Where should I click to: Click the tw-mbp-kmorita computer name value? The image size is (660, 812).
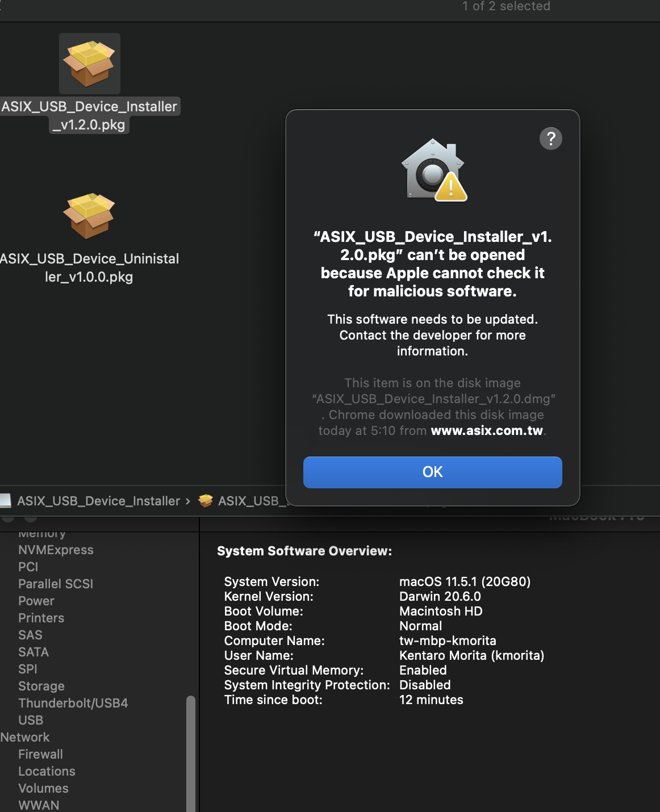click(448, 641)
